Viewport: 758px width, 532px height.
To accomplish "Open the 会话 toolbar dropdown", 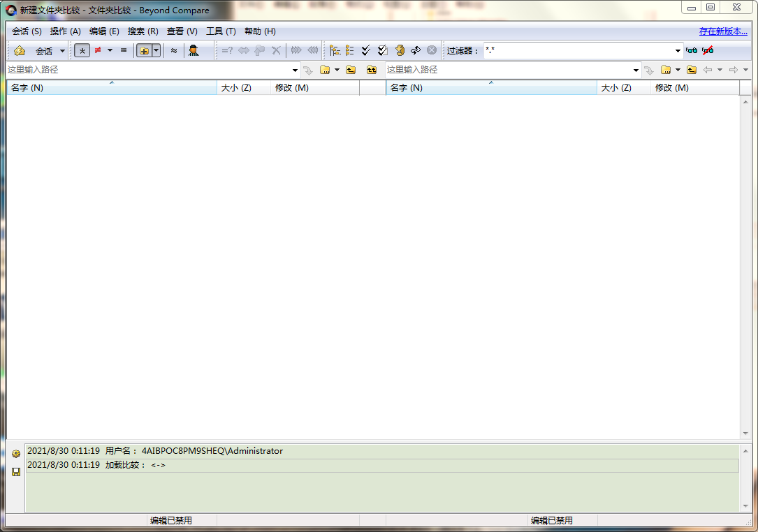I will (x=62, y=51).
